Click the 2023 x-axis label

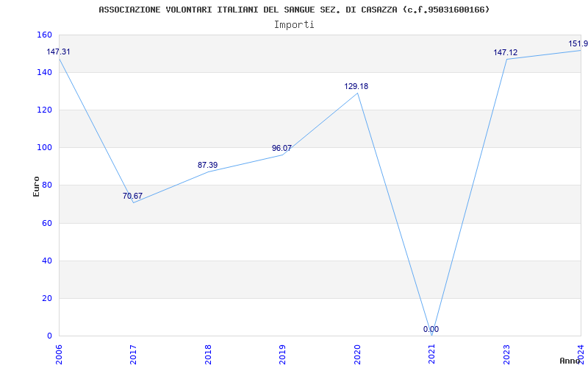pyautogui.click(x=506, y=354)
